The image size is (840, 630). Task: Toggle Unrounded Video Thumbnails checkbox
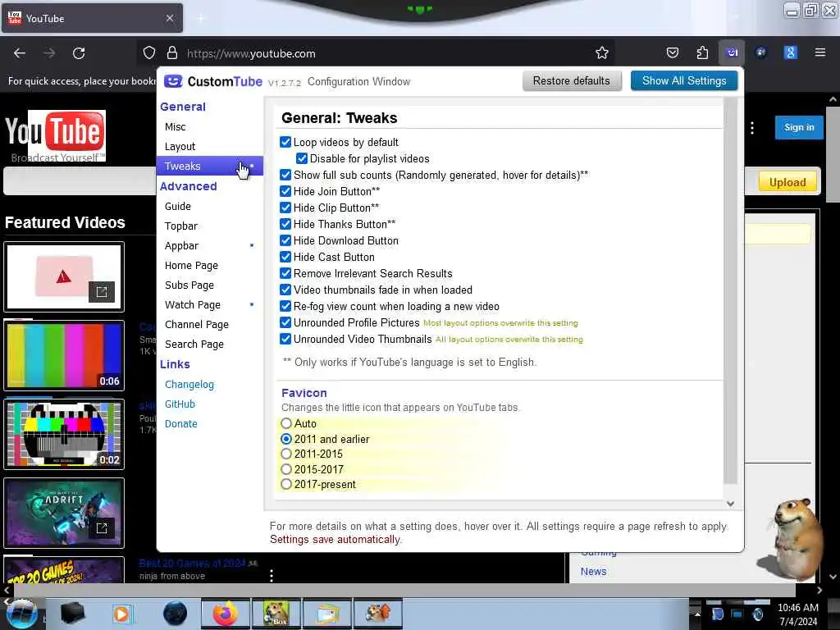[x=285, y=339]
